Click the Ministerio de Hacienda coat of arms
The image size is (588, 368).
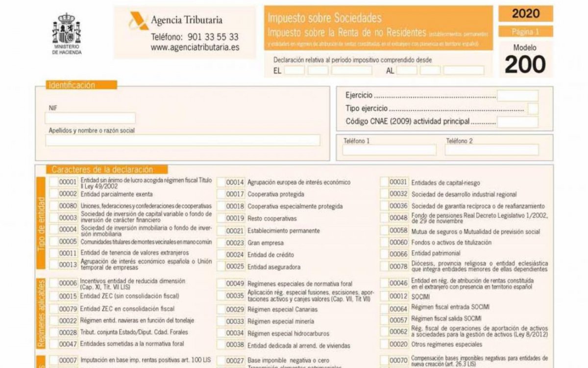point(67,28)
